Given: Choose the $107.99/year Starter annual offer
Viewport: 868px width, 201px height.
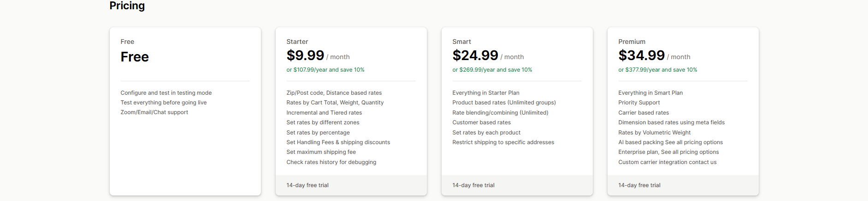Looking at the screenshot, I should pos(325,70).
